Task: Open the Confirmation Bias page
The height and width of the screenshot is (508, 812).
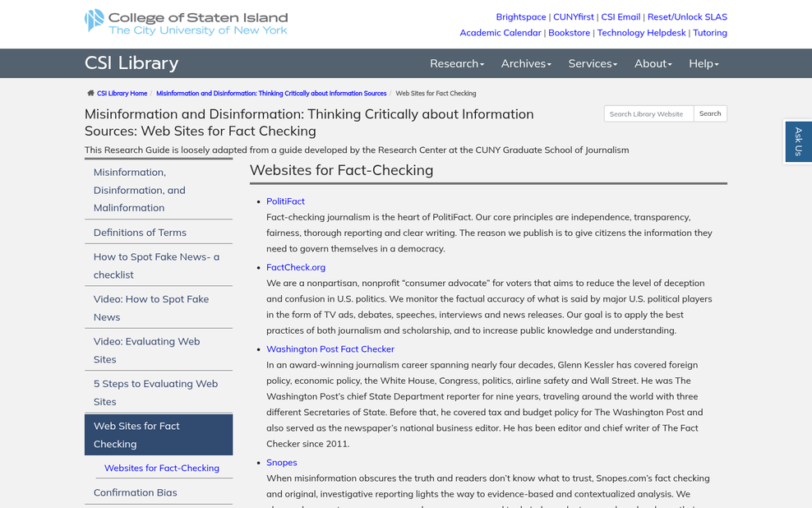Action: [x=159, y=492]
